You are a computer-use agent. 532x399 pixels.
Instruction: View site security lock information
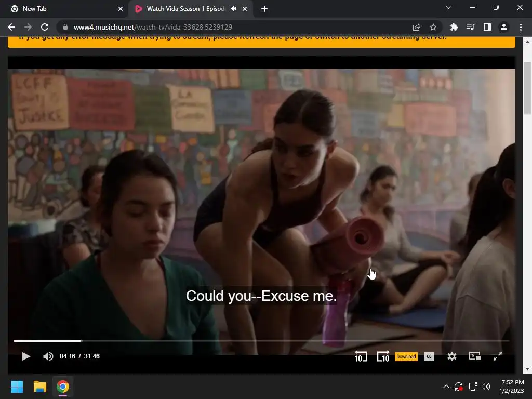[x=65, y=27]
